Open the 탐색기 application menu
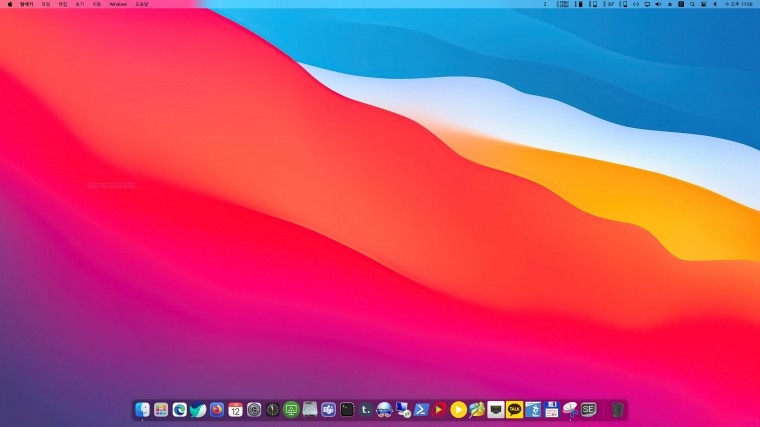Screen dimensions: 760x427 [x=26, y=4]
